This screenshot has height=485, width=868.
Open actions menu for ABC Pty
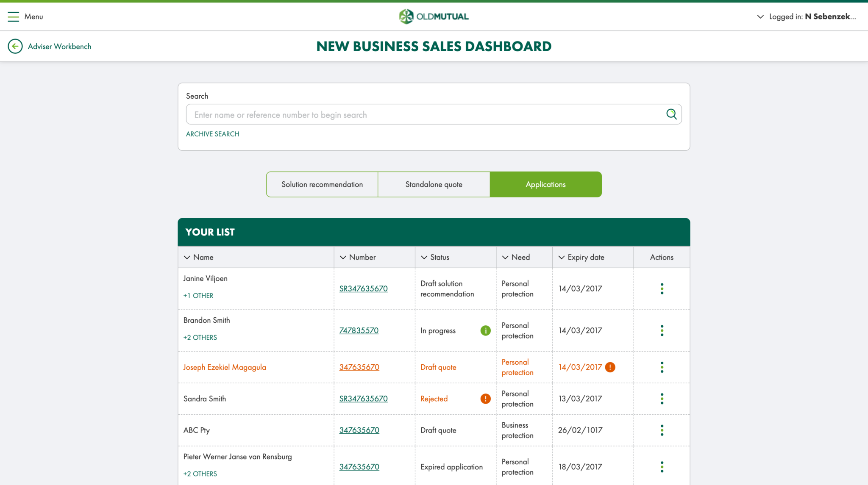(662, 430)
